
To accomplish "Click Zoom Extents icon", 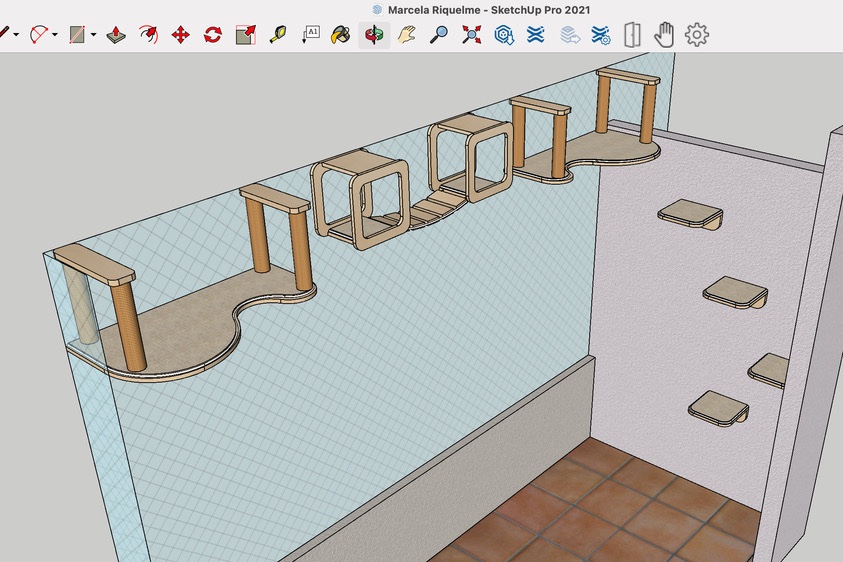I will [x=471, y=35].
